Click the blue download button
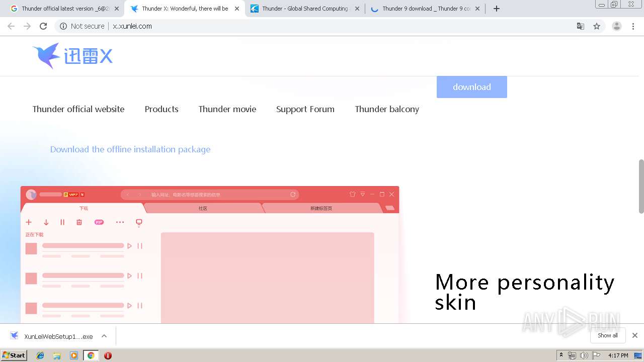644x362 pixels. [472, 87]
